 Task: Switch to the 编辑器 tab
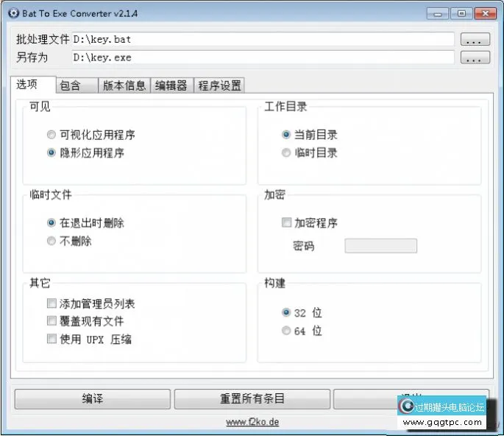pos(171,85)
